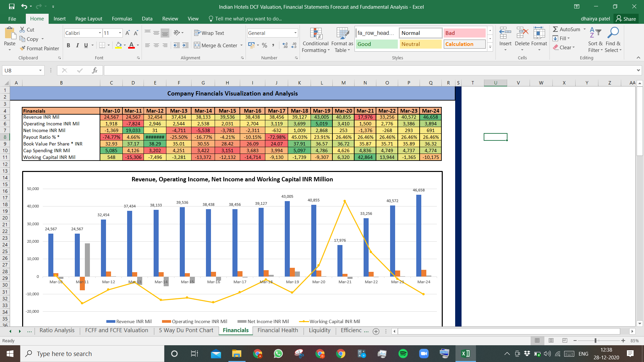644x362 pixels.
Task: Open the font name Calibri dropdown
Action: pyautogui.click(x=100, y=33)
